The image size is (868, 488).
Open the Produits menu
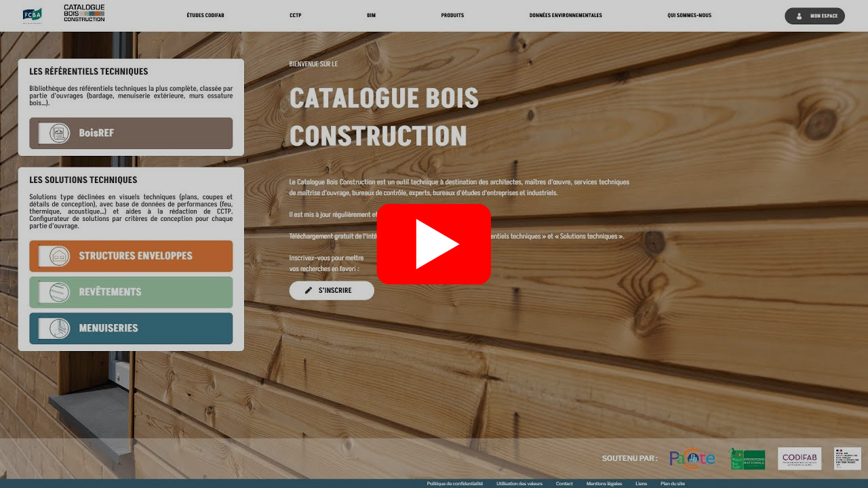tap(452, 16)
